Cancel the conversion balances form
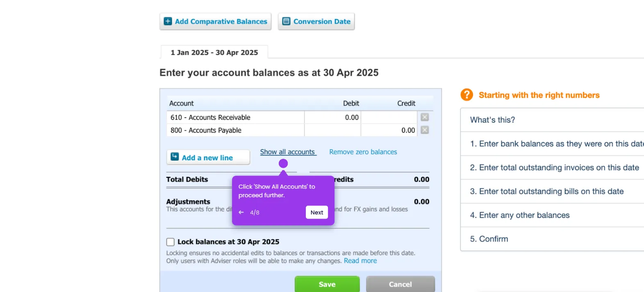The image size is (644, 292). (401, 284)
